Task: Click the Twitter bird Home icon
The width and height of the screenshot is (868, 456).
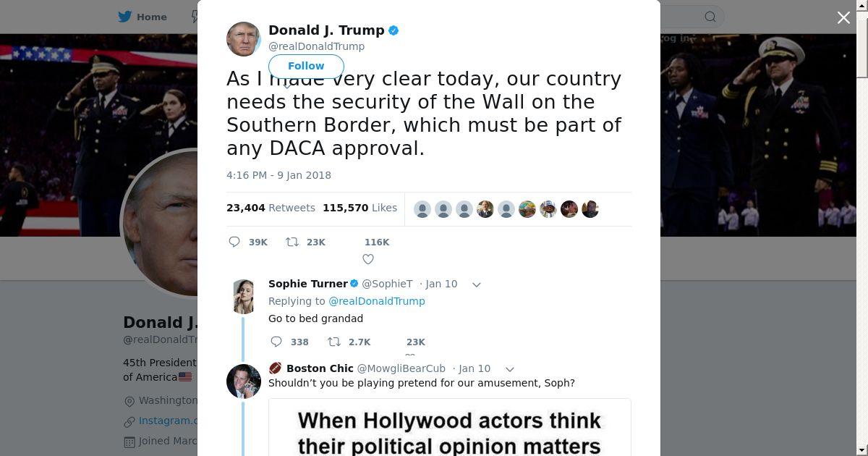Action: click(125, 17)
